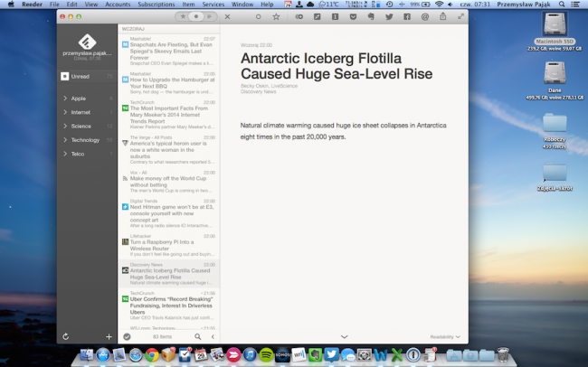Viewport: 588px width, 367px height.
Task: Add a subscription with plus icon
Action: click(109, 336)
